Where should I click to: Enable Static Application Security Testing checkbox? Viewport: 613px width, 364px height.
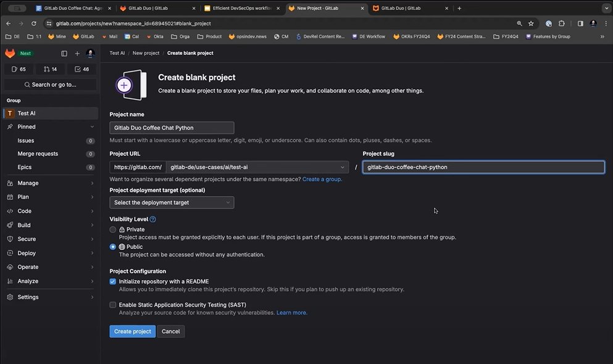[x=112, y=305]
